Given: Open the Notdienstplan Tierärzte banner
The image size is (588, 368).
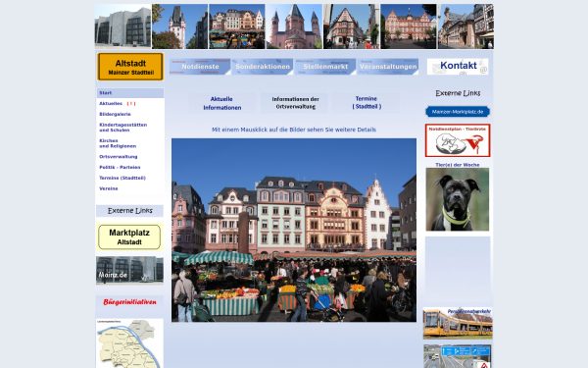Looking at the screenshot, I should click(458, 140).
